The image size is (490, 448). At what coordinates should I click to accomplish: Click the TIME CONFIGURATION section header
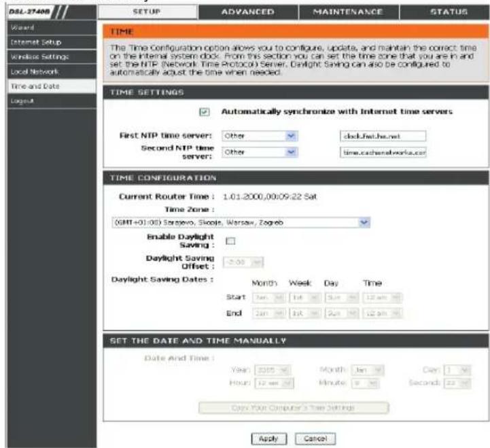pos(296,178)
